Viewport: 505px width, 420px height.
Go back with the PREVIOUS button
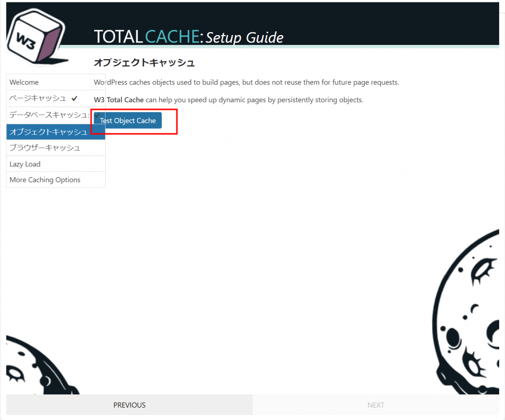pos(130,405)
